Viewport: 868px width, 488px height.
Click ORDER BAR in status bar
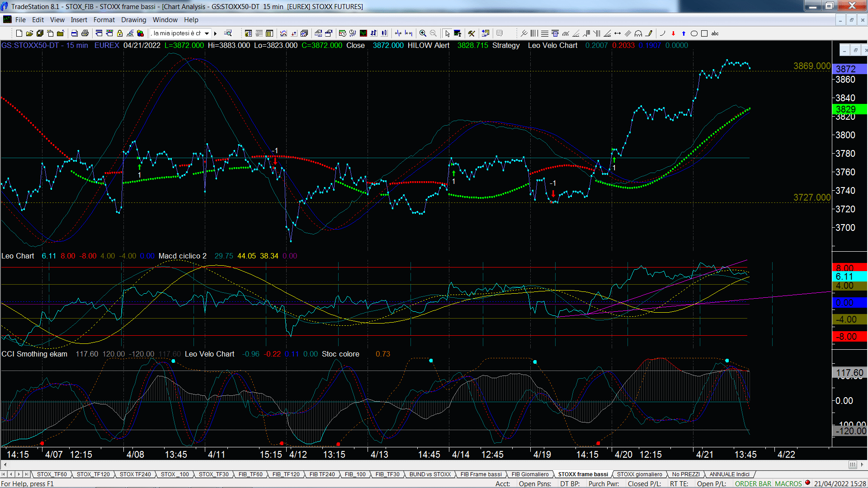pos(753,483)
